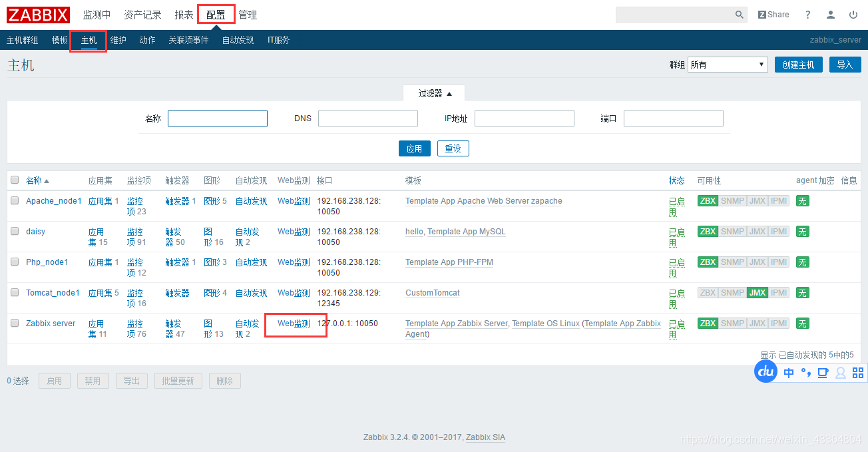Open the 资产记录 top menu
The height and width of the screenshot is (452, 868).
pos(142,15)
